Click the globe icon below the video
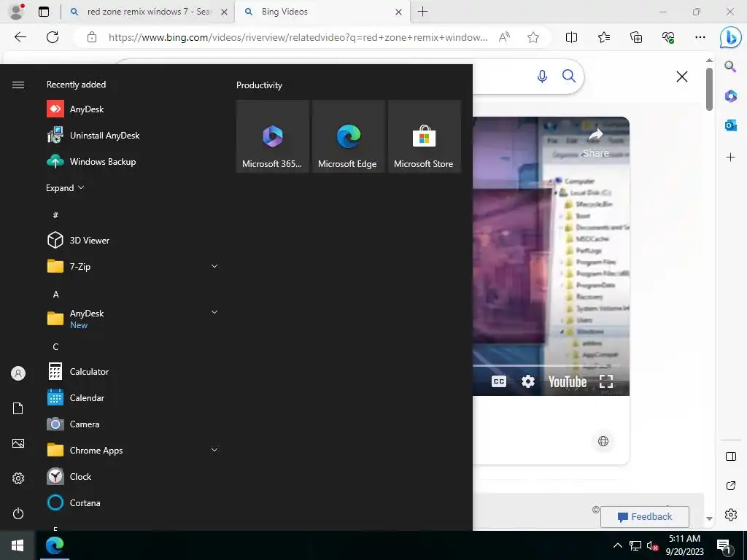747x560 pixels. coord(603,441)
